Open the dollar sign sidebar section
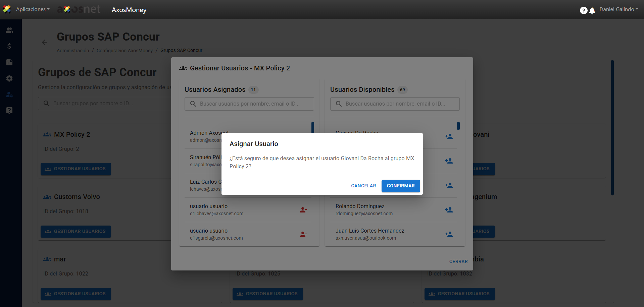This screenshot has height=307, width=644. coord(9,46)
